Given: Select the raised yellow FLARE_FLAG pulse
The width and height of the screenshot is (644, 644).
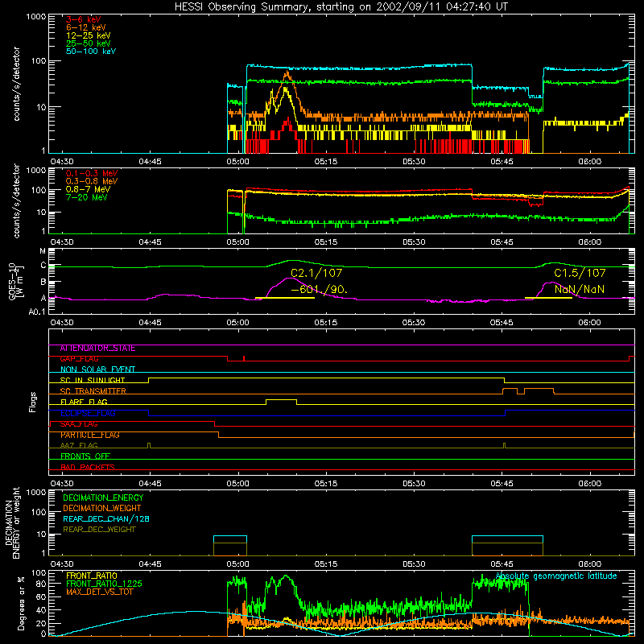Looking at the screenshot, I should point(281,400).
